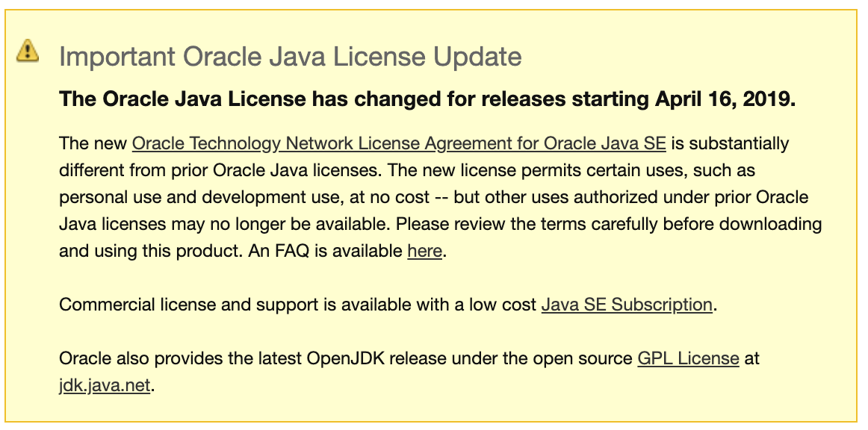The height and width of the screenshot is (430, 868).
Task: Open the GPL License link
Action: pyautogui.click(x=688, y=358)
